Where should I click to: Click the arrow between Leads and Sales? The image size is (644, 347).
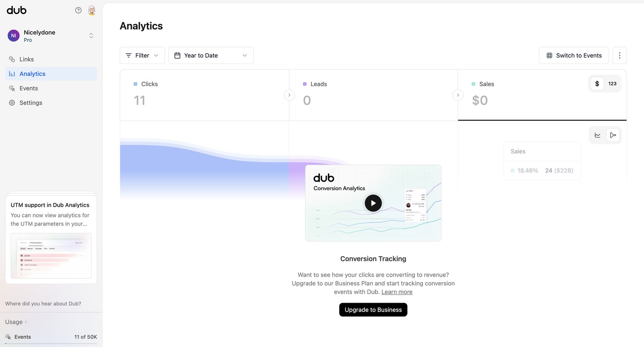pos(458,95)
